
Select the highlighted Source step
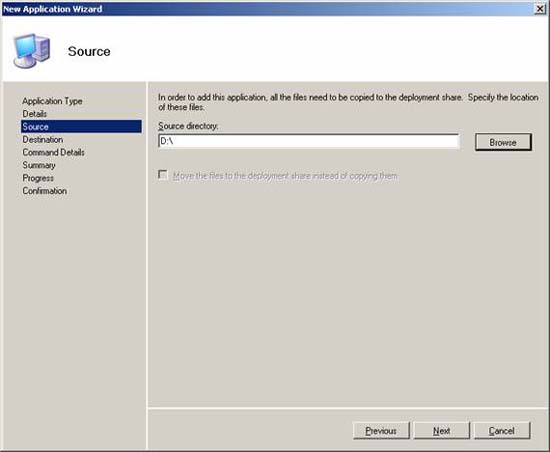pyautogui.click(x=81, y=127)
